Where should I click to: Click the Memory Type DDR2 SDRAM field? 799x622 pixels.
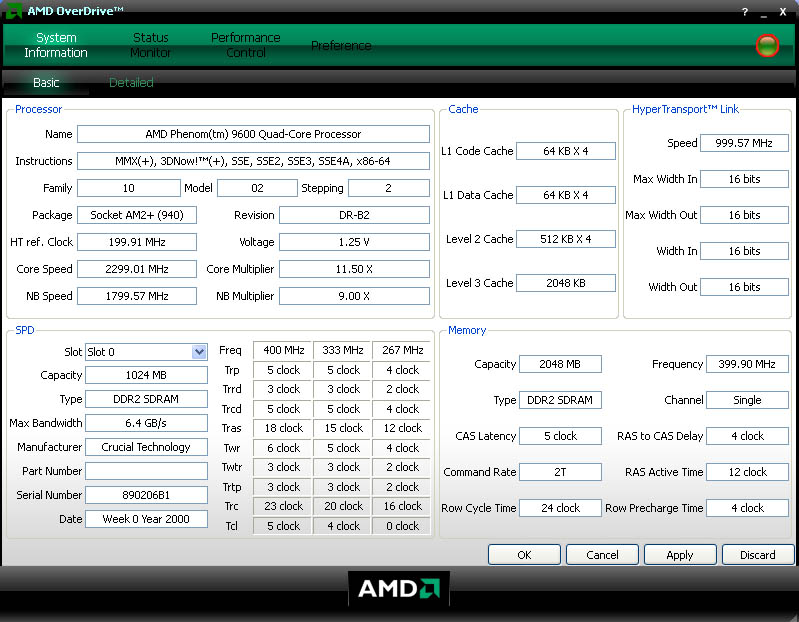tap(560, 400)
